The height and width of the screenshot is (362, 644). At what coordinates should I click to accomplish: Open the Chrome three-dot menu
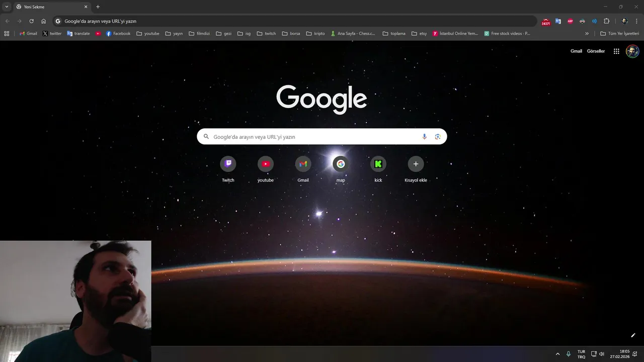click(636, 21)
